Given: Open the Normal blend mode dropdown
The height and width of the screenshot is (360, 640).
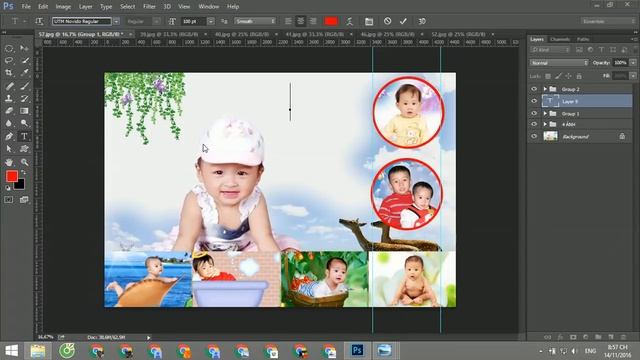Looking at the screenshot, I should [x=559, y=63].
